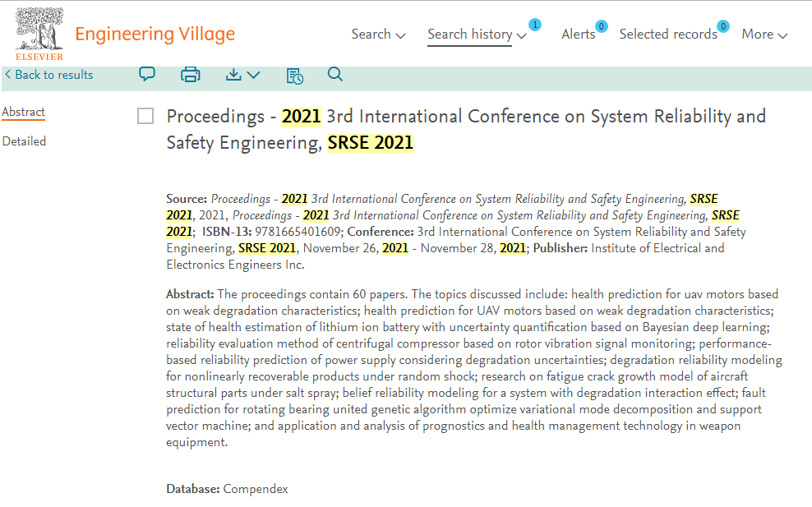Click the 'Abstract:' label in record

(190, 294)
